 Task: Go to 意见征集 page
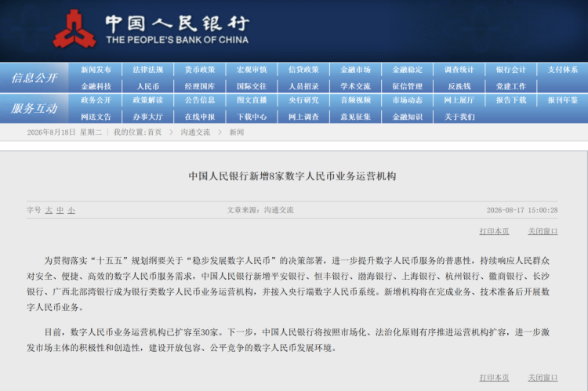coord(355,117)
